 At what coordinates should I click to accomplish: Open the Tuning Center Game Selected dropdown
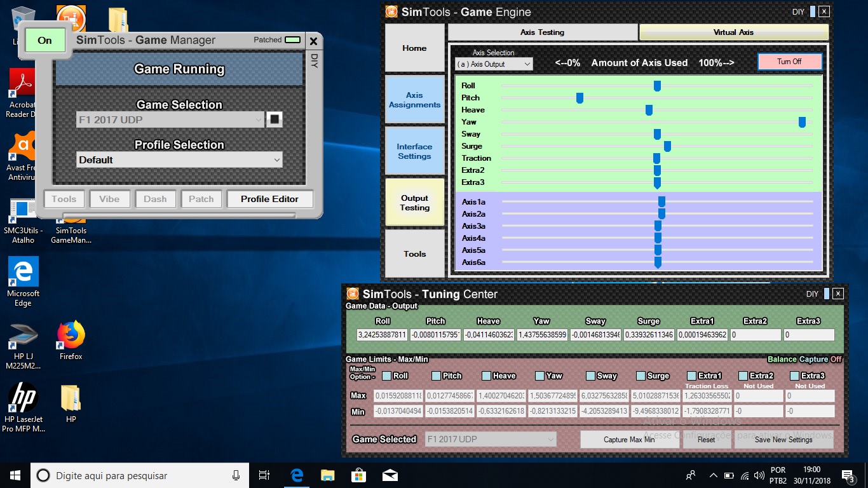490,439
